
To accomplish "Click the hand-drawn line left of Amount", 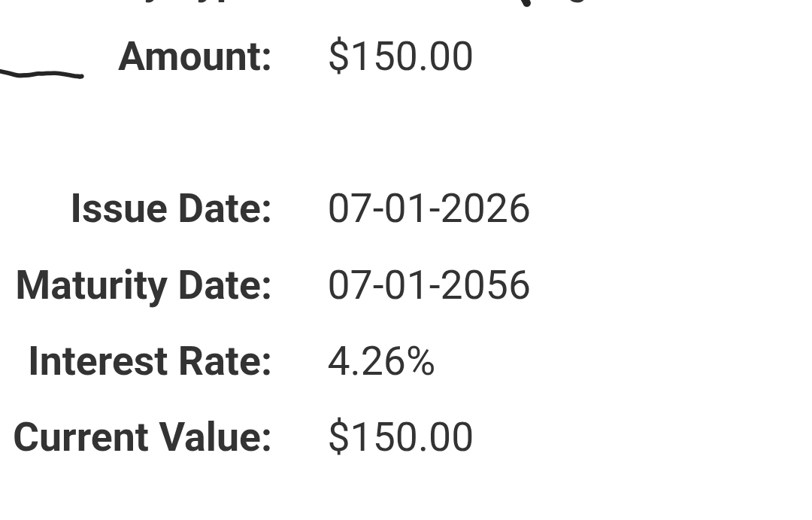I will pos(41,75).
